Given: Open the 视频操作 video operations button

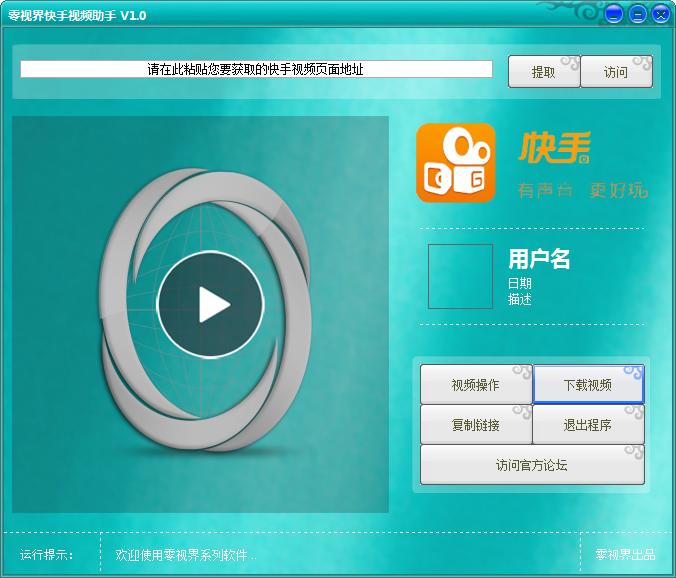Looking at the screenshot, I should point(476,384).
